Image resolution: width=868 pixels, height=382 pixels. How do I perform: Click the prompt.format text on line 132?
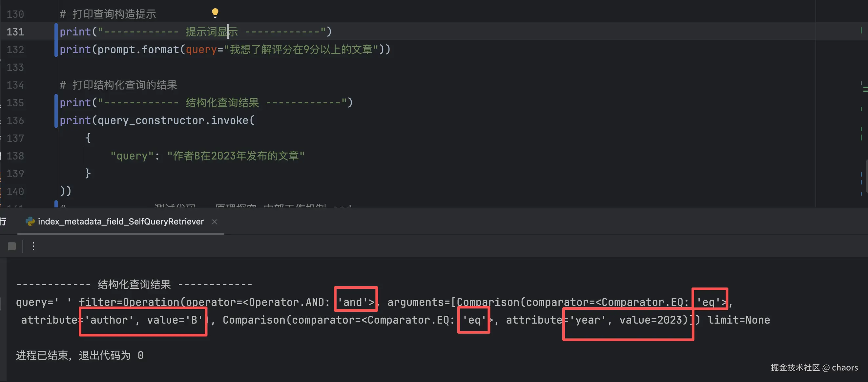coord(138,50)
